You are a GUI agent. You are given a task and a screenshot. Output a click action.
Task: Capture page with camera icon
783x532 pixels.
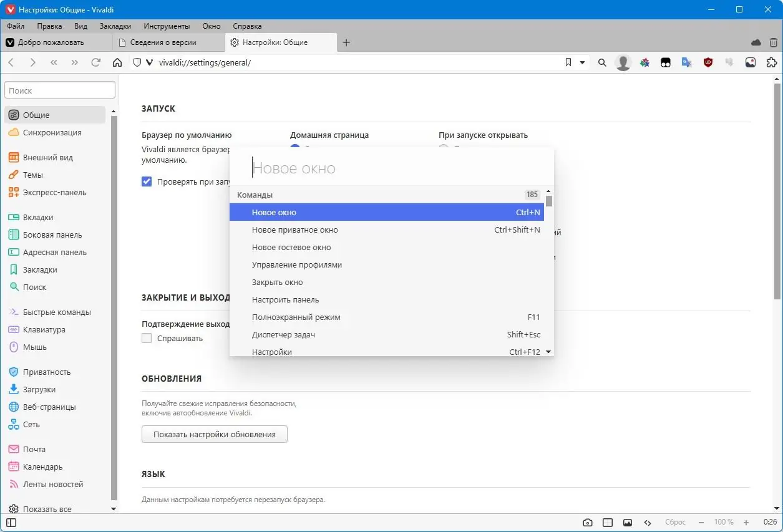tap(588, 523)
